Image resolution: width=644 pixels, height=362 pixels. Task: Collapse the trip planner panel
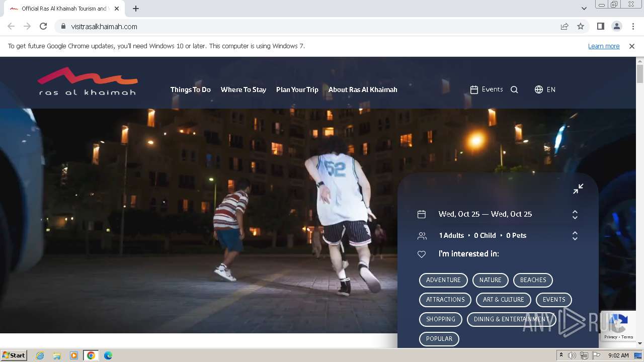(x=578, y=189)
